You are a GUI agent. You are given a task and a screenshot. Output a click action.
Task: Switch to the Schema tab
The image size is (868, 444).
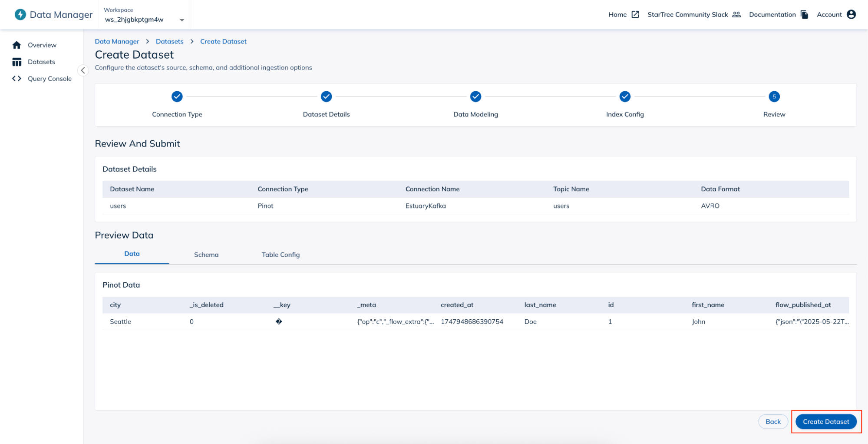click(206, 255)
